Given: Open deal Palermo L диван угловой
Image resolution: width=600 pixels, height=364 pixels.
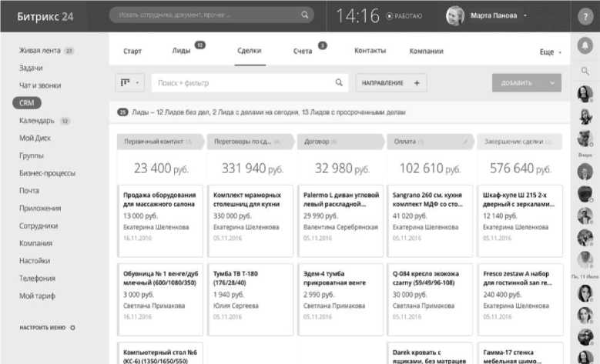Looking at the screenshot, I should click(x=340, y=221).
